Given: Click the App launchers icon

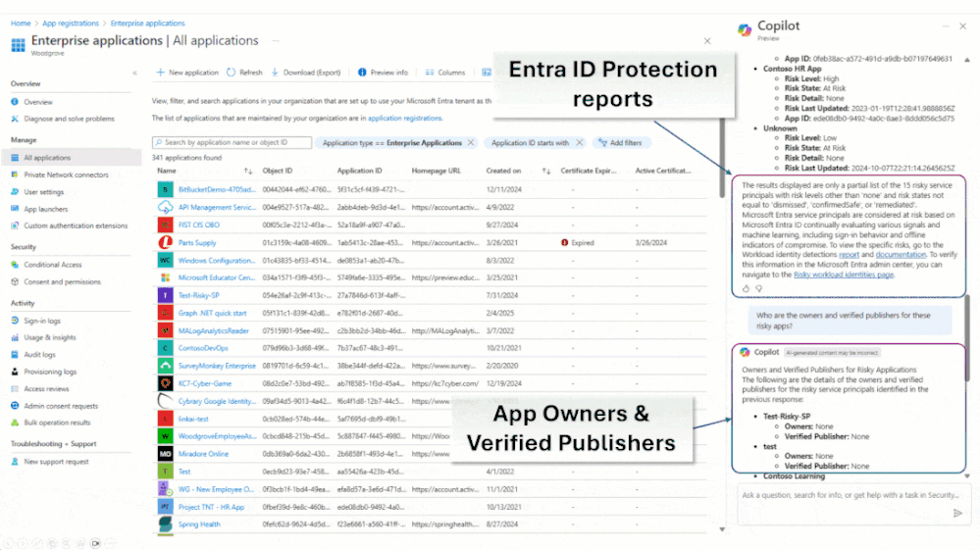Looking at the screenshot, I should (15, 209).
